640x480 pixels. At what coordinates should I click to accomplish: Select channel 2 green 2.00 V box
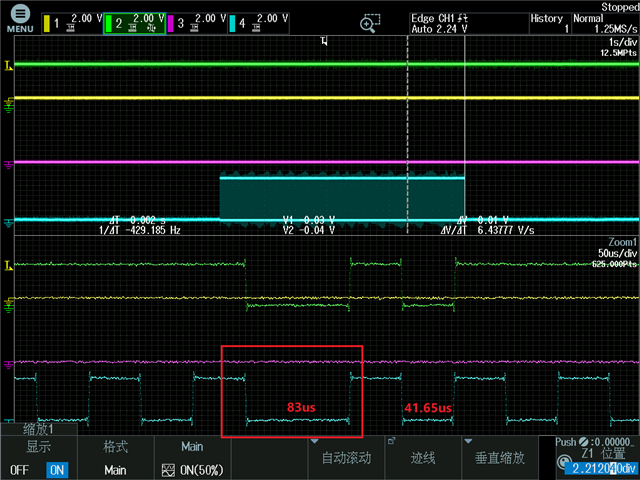coord(134,23)
